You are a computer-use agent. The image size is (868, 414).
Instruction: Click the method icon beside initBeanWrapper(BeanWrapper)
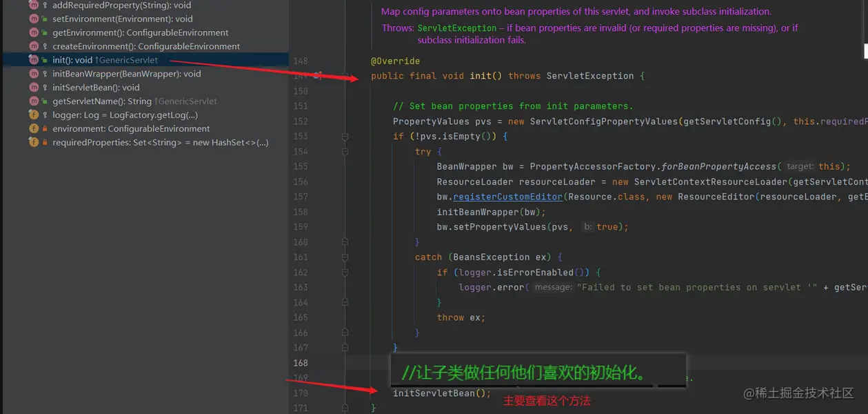tap(34, 74)
